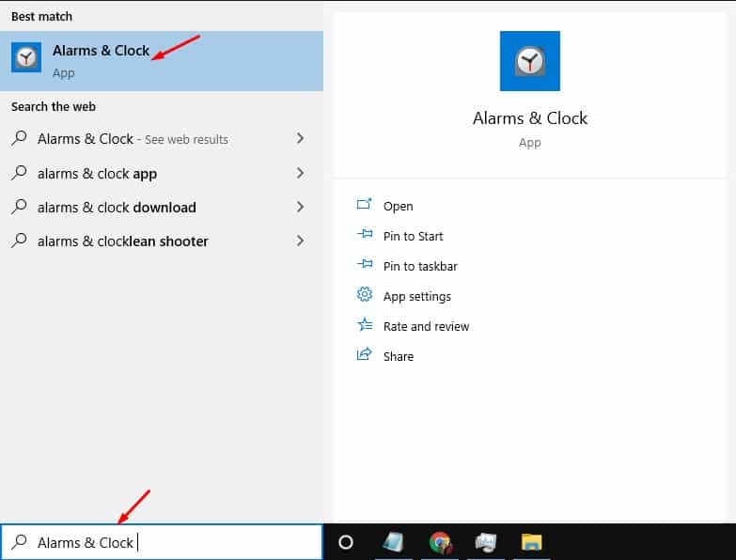This screenshot has width=736, height=560.
Task: Expand 'Alarms & Clock - See web results' chevron
Action: point(301,138)
